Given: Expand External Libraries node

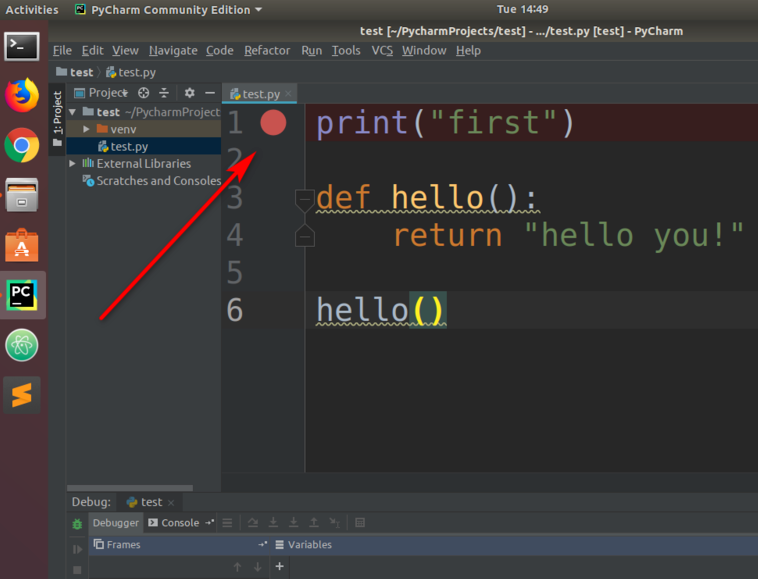Looking at the screenshot, I should [x=73, y=163].
